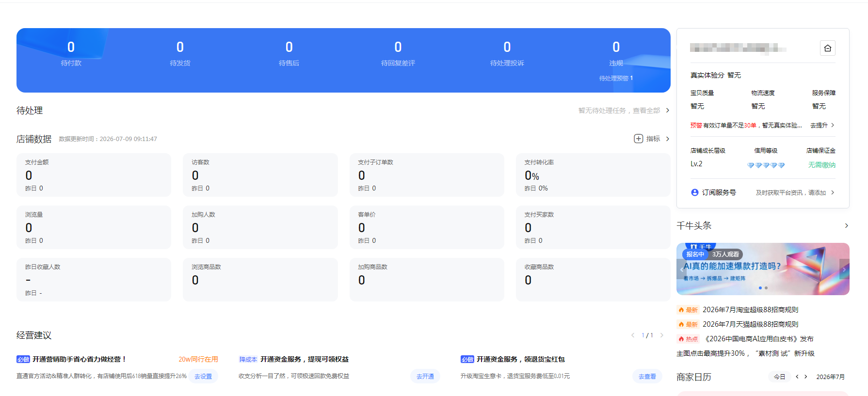Image resolution: width=868 pixels, height=396 pixels.
Task: Open the 加购商品数 data card
Action: pos(427,280)
